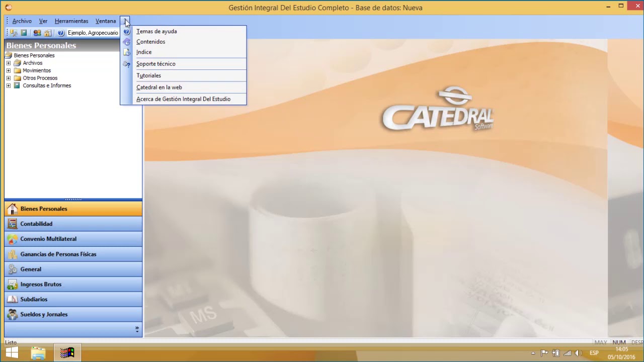644x362 pixels.
Task: Click the people icon of Sueldos y Jornales
Action: (13, 314)
